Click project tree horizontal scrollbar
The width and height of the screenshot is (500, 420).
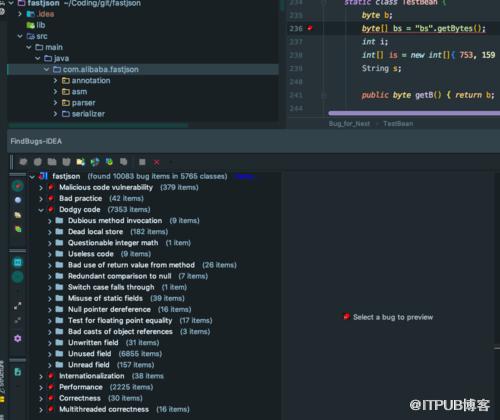(98, 125)
